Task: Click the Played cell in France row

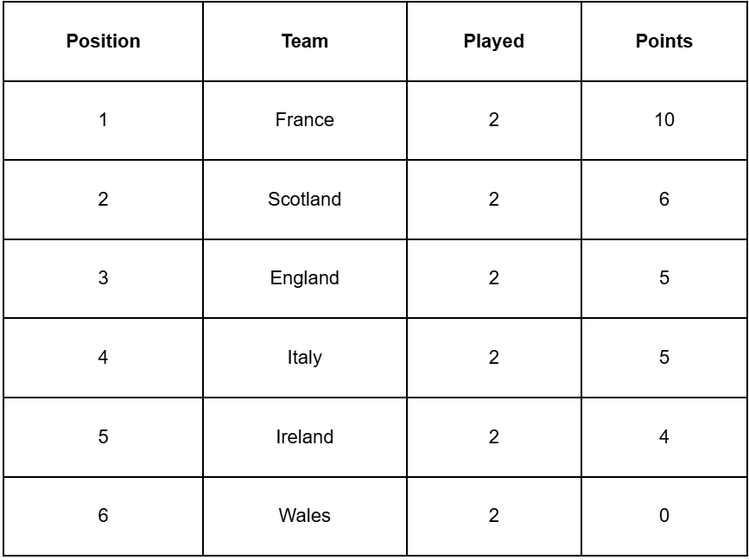Action: pyautogui.click(x=493, y=120)
